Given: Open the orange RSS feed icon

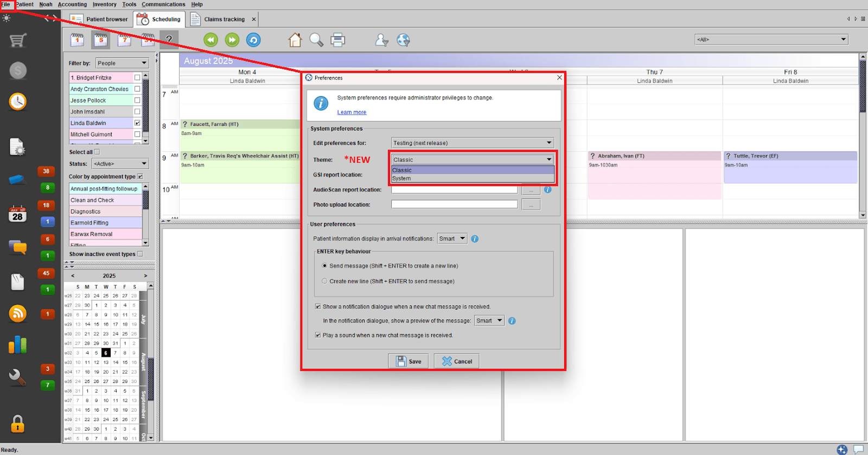Looking at the screenshot, I should [x=17, y=313].
